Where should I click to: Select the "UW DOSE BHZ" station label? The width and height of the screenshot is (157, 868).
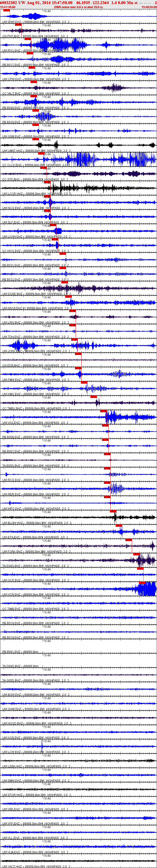tap(12, 294)
